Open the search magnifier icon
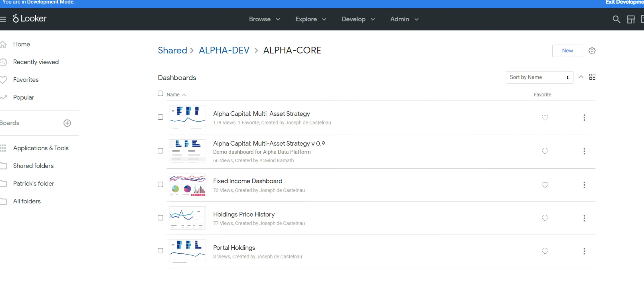Screen dimensions: 644x282 [616, 19]
